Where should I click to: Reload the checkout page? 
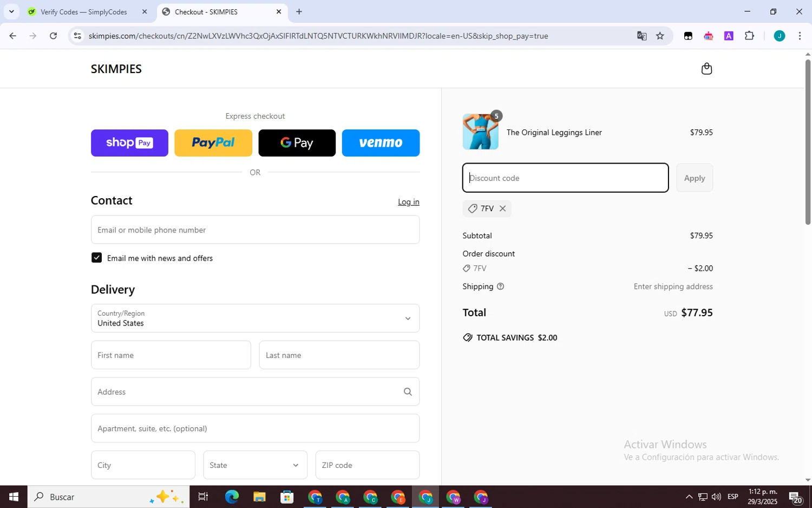point(53,36)
